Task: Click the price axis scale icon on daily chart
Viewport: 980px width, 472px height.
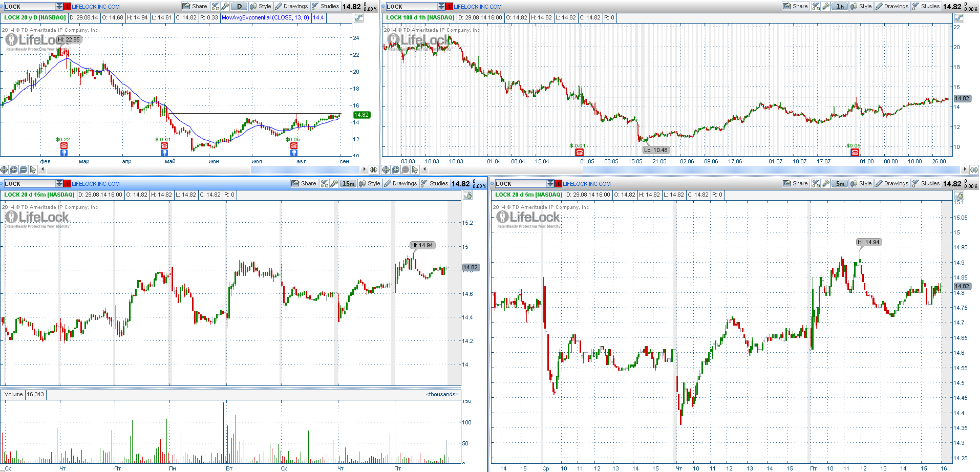Action: [x=358, y=18]
